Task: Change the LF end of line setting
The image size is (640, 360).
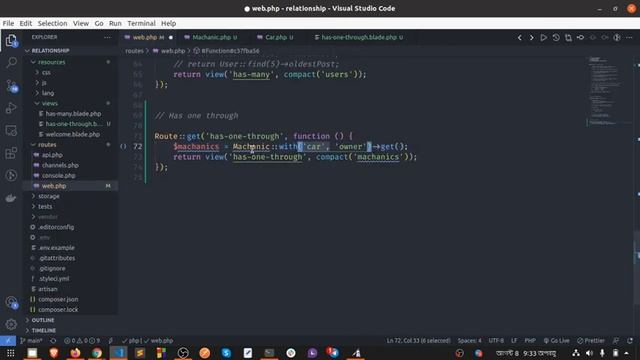Action: point(514,340)
